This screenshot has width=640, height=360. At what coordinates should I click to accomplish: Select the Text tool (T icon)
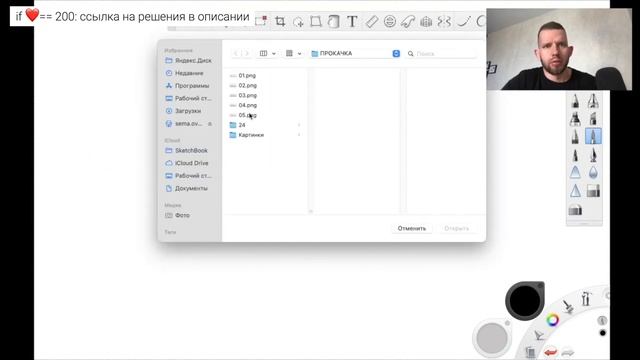[352, 21]
